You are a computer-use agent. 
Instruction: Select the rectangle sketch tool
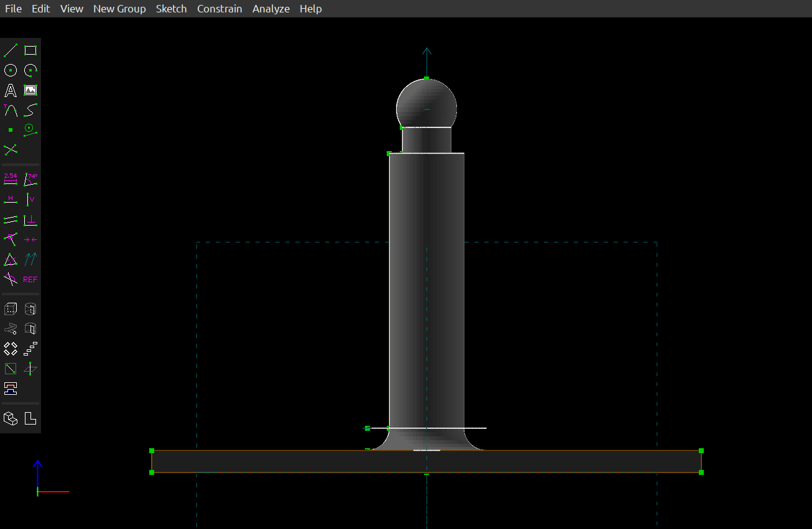tap(30, 50)
